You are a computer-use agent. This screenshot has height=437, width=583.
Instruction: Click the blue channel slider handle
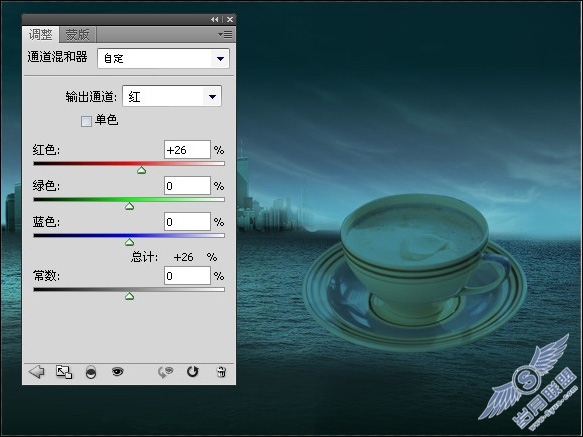click(129, 242)
